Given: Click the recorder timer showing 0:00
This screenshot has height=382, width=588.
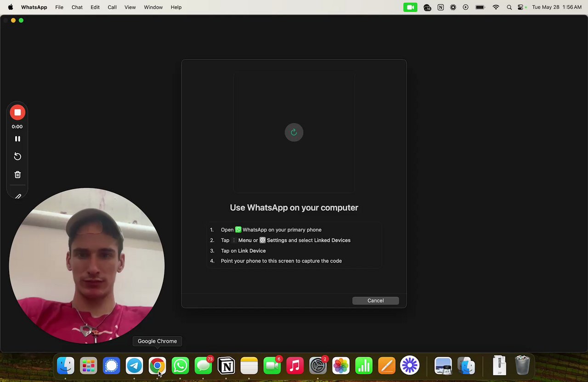Looking at the screenshot, I should pos(17,127).
